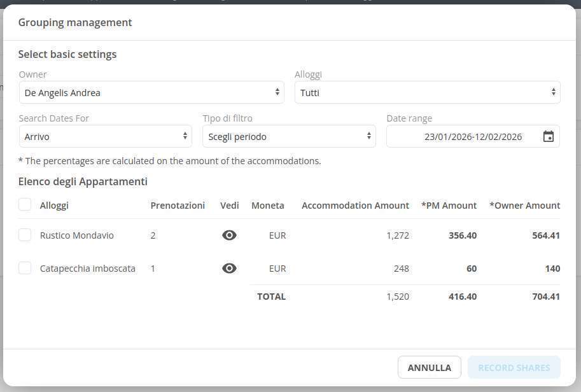Open the Search Dates For dropdown
The image size is (581, 392).
[105, 137]
